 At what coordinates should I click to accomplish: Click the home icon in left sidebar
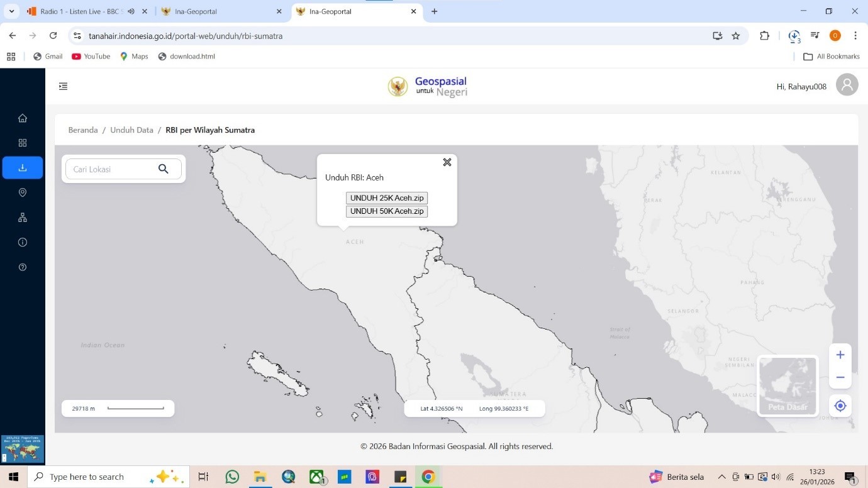pos(23,118)
